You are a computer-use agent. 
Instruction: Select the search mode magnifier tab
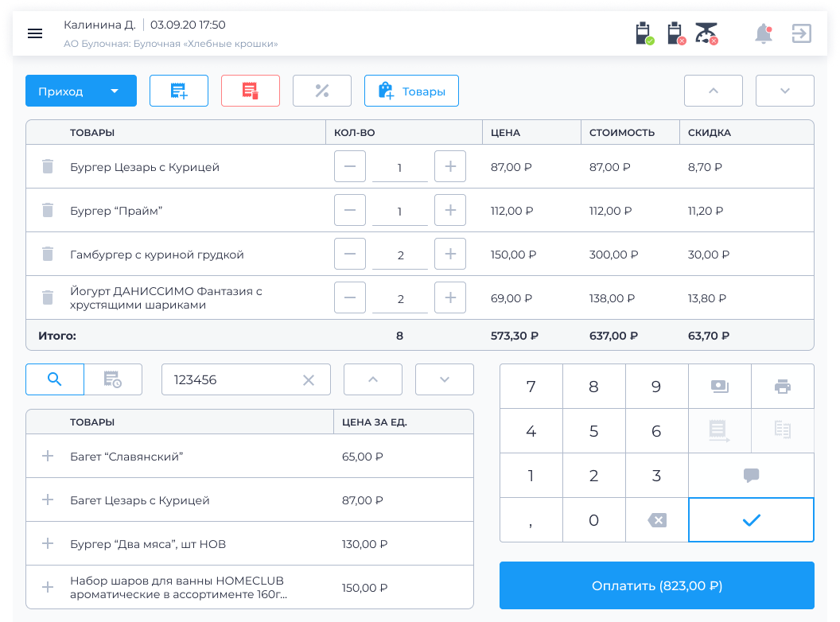(x=55, y=379)
